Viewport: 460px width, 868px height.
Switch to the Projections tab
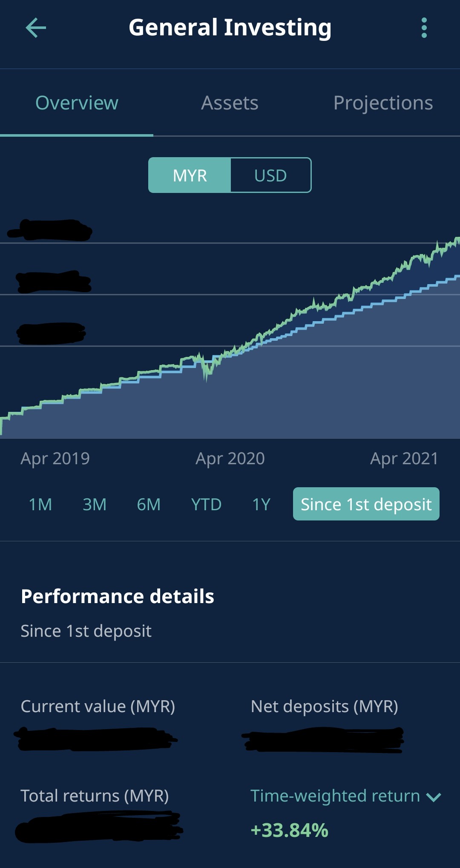click(383, 103)
